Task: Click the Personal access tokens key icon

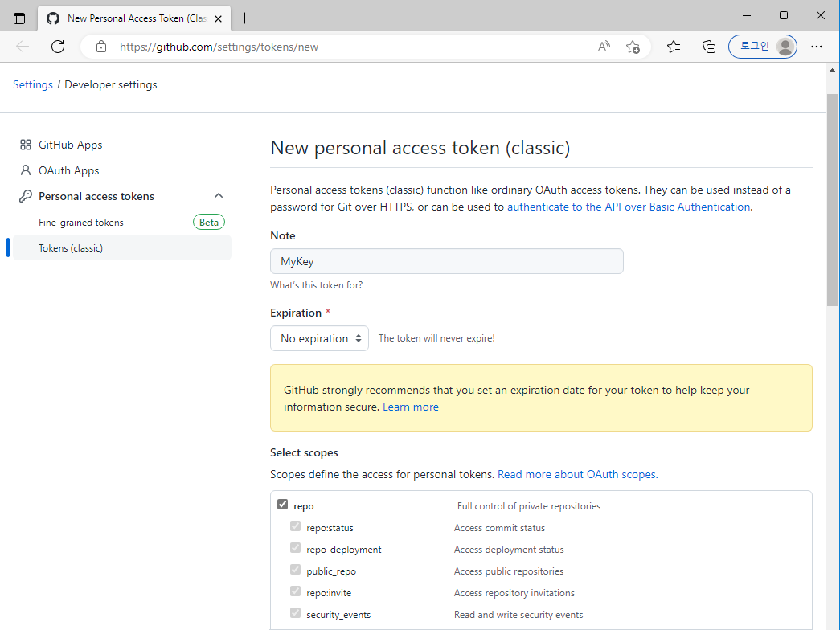Action: coord(25,196)
